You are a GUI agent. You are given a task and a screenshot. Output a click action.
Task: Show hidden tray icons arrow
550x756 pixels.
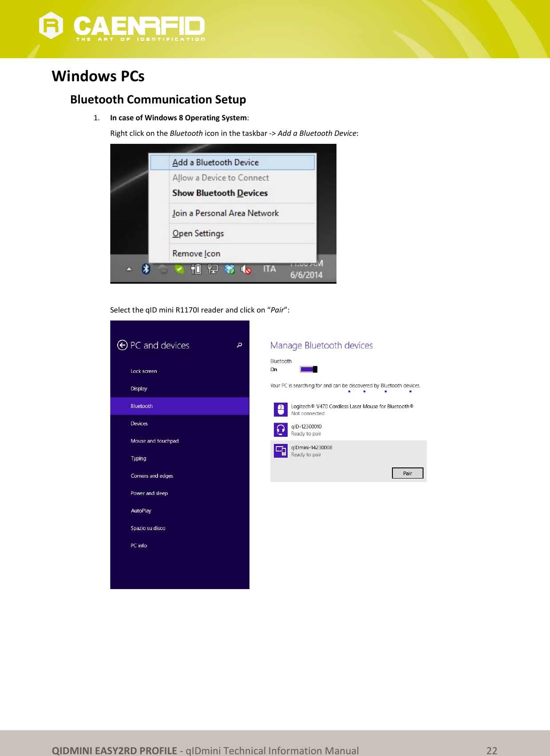(x=129, y=269)
